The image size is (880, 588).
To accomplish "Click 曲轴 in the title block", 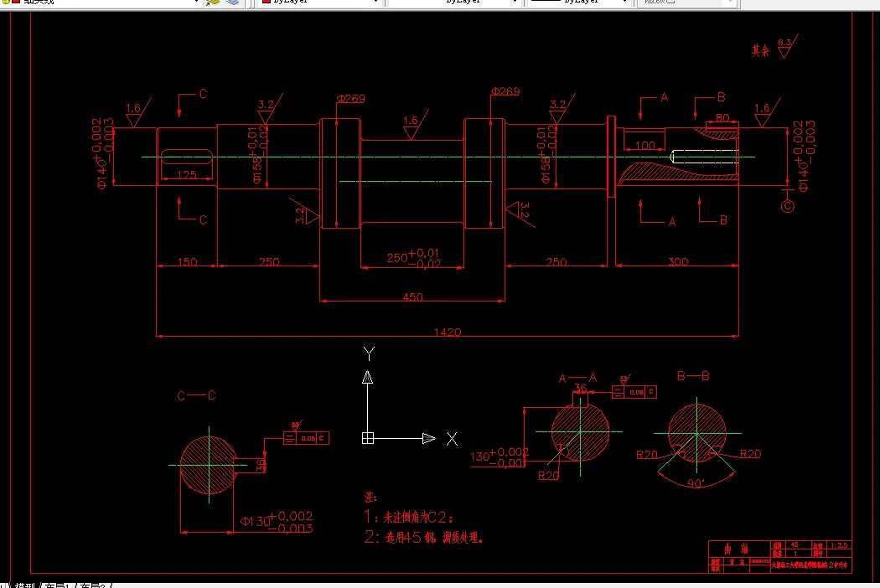I will tap(736, 549).
